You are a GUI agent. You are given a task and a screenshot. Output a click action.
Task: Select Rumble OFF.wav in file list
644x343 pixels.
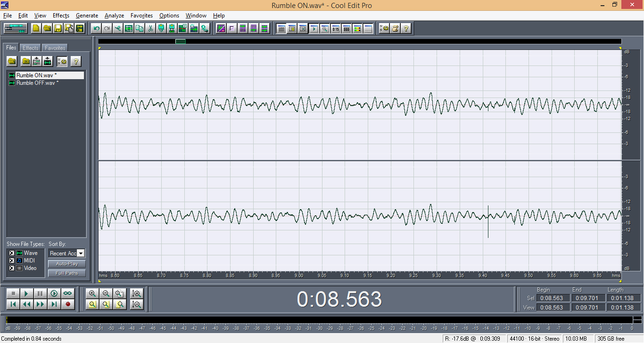(37, 83)
